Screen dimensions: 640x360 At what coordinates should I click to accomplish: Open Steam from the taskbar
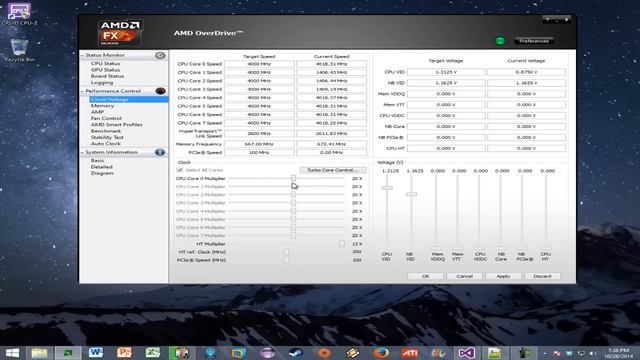click(295, 353)
